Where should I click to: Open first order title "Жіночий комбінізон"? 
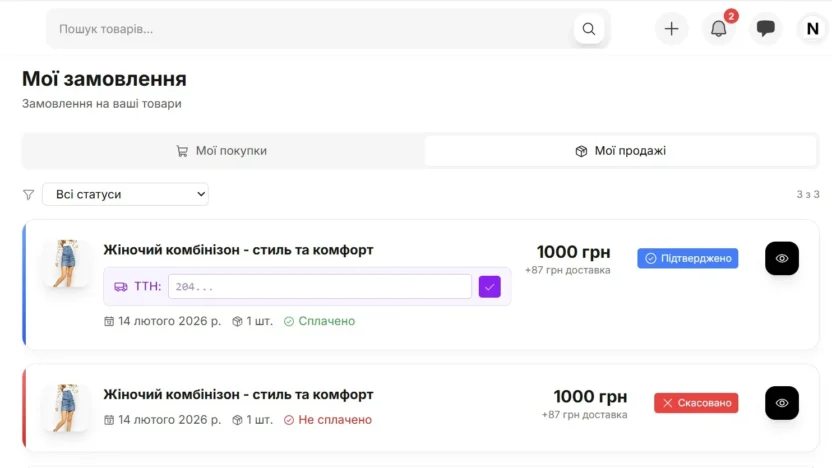click(x=238, y=250)
